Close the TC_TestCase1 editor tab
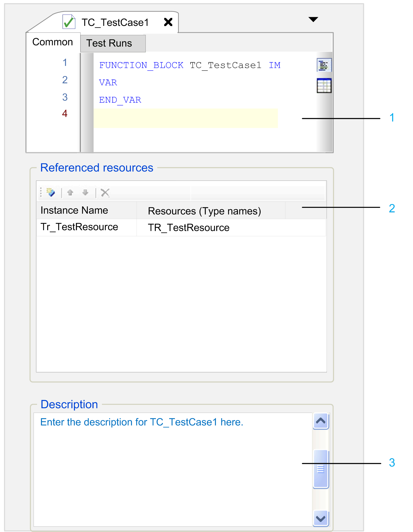 (168, 22)
